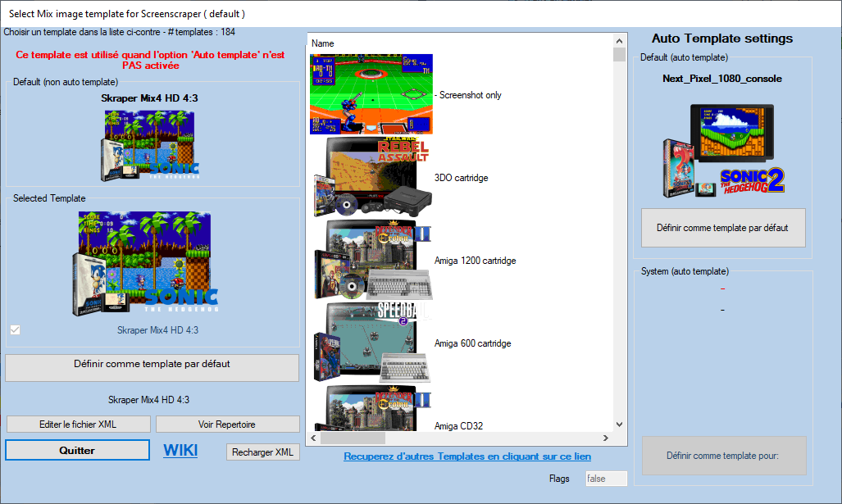Open the Recuperez d'autres Templates link
The width and height of the screenshot is (842, 504).
[x=467, y=456]
